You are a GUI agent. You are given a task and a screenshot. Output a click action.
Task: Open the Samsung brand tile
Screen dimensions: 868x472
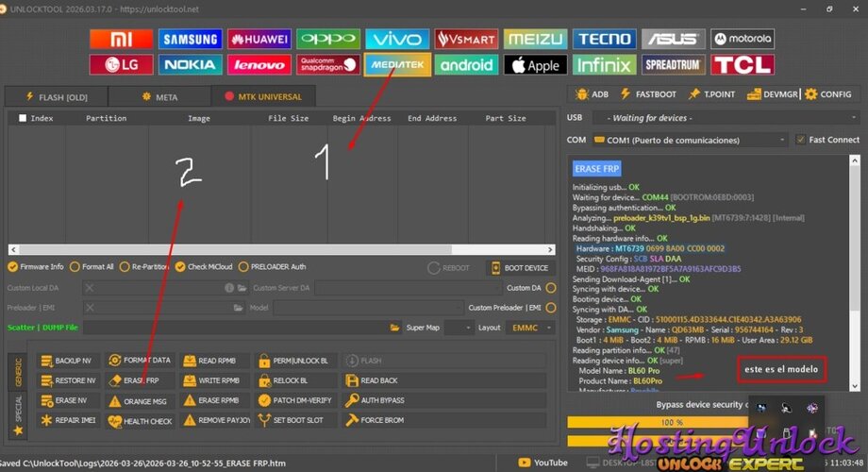pyautogui.click(x=191, y=39)
